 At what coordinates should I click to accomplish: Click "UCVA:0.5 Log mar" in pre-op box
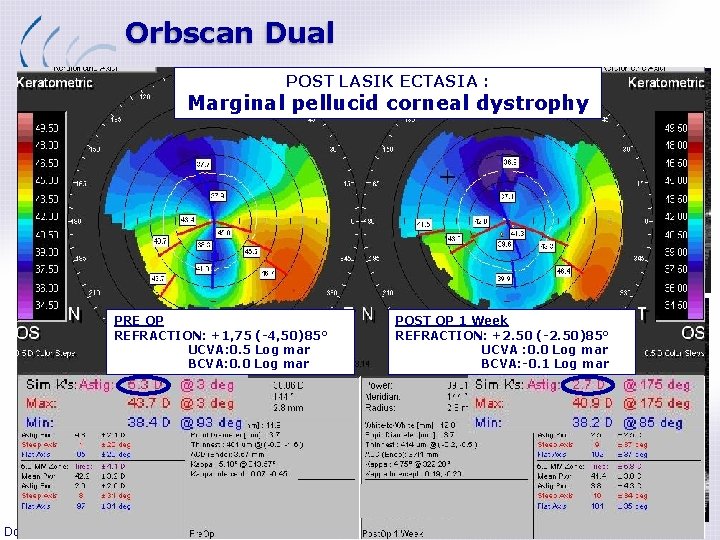[249, 349]
